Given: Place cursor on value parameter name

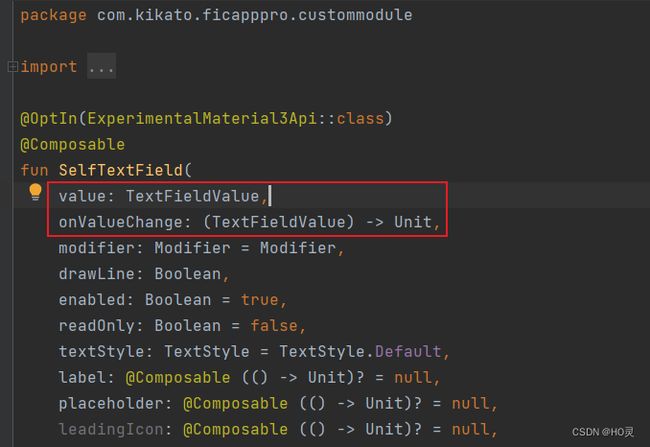Looking at the screenshot, I should pyautogui.click(x=82, y=196).
